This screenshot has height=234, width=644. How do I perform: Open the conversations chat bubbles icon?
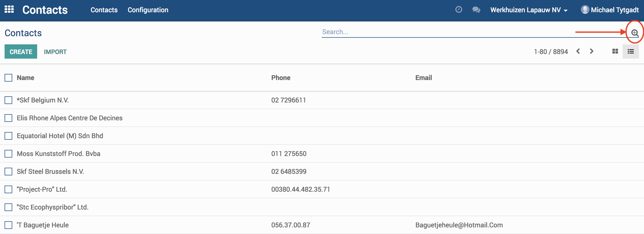click(x=476, y=10)
